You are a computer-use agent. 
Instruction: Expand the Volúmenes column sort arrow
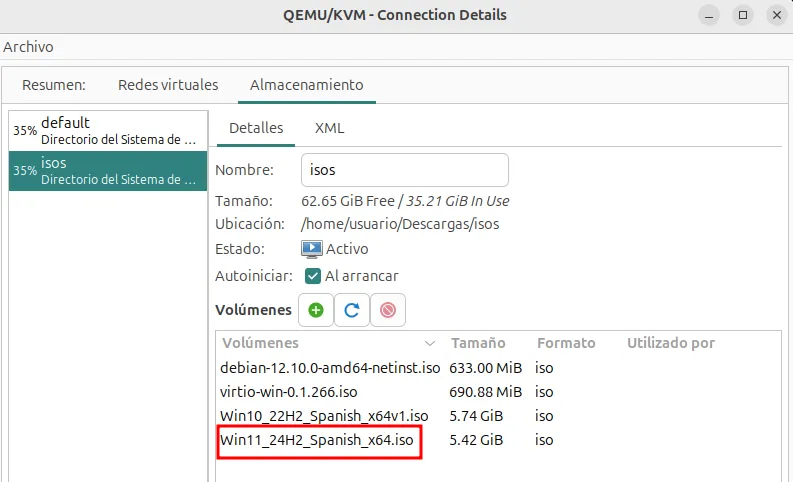coord(430,344)
